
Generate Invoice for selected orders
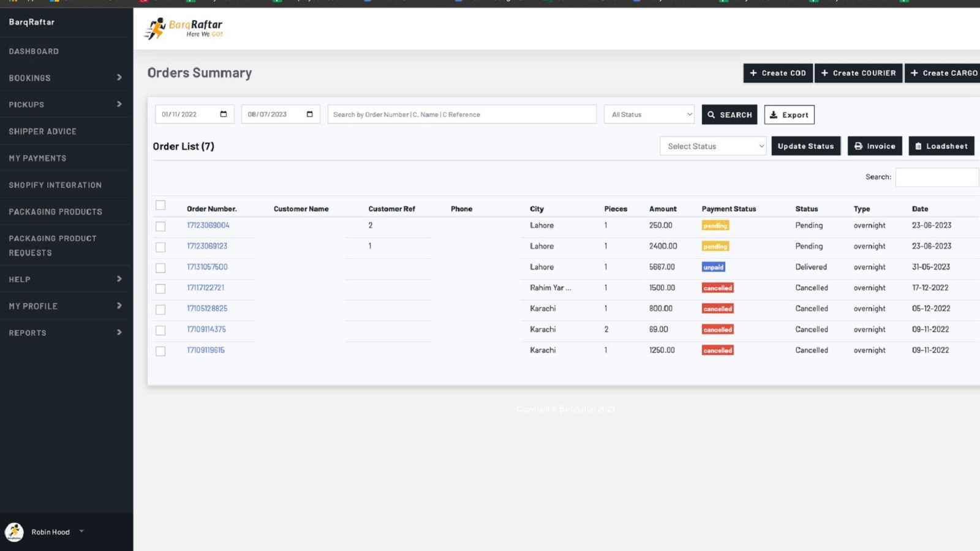[875, 146]
